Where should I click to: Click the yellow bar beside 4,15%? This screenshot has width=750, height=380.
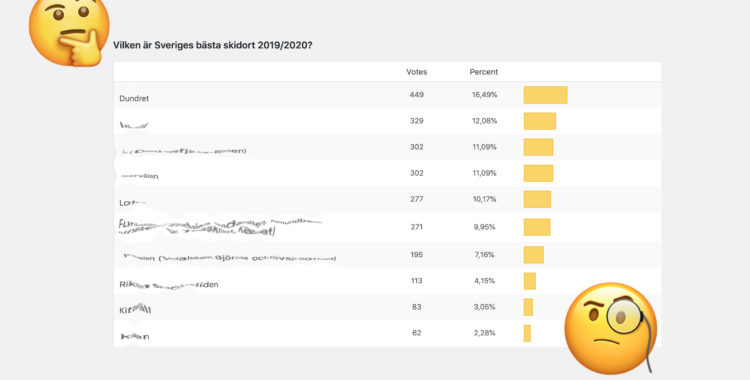pos(529,281)
